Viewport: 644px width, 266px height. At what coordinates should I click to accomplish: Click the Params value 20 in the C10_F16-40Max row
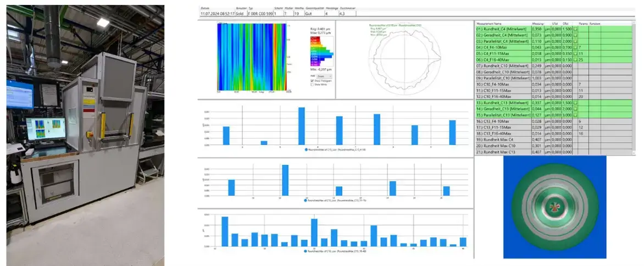pyautogui.click(x=581, y=97)
